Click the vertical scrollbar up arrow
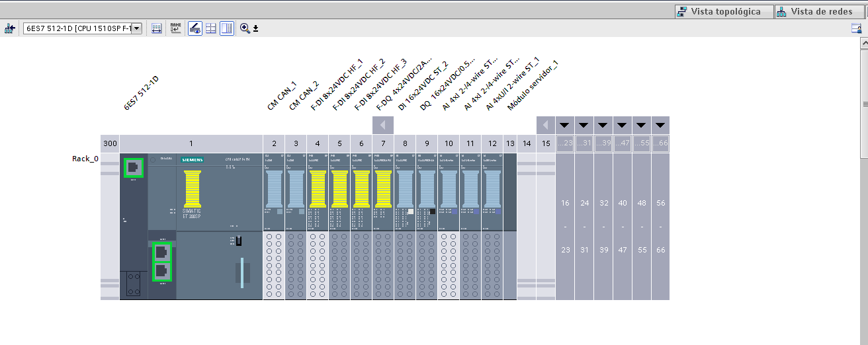The width and height of the screenshot is (868, 345). pyautogui.click(x=864, y=42)
